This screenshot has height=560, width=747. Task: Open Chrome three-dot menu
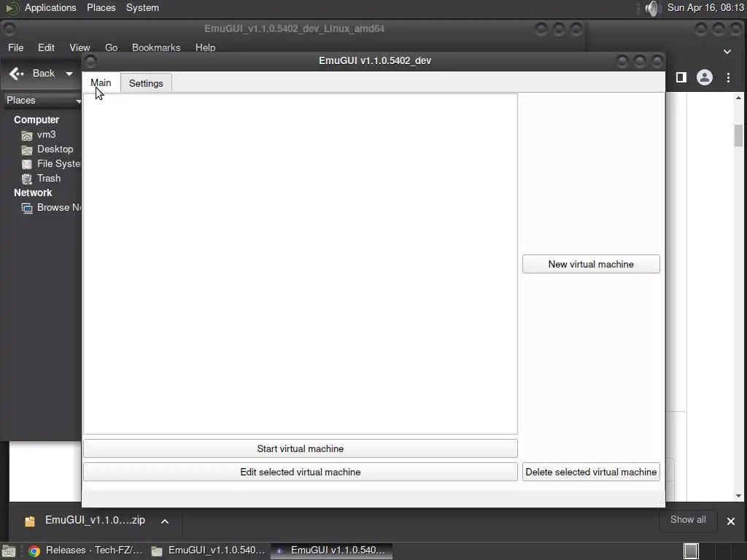729,77
